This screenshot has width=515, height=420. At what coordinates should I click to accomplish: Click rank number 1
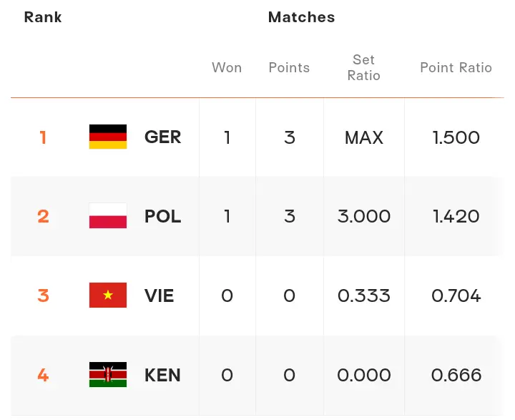(43, 137)
